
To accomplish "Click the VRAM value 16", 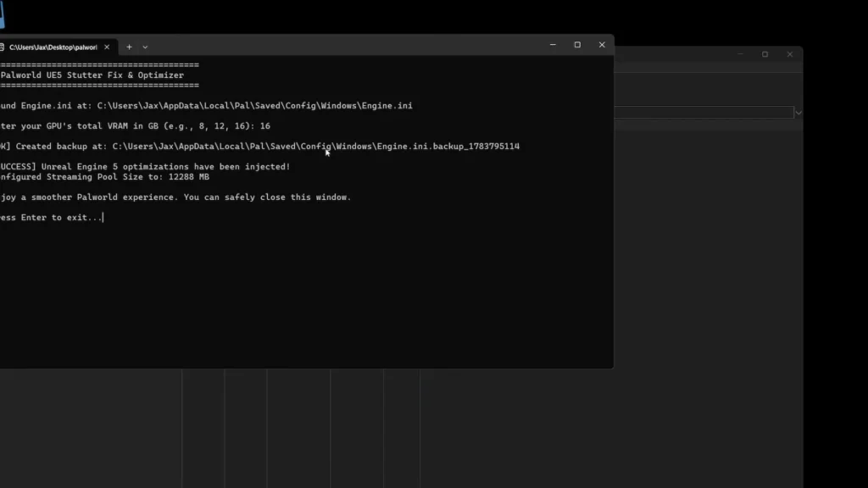I will point(264,126).
